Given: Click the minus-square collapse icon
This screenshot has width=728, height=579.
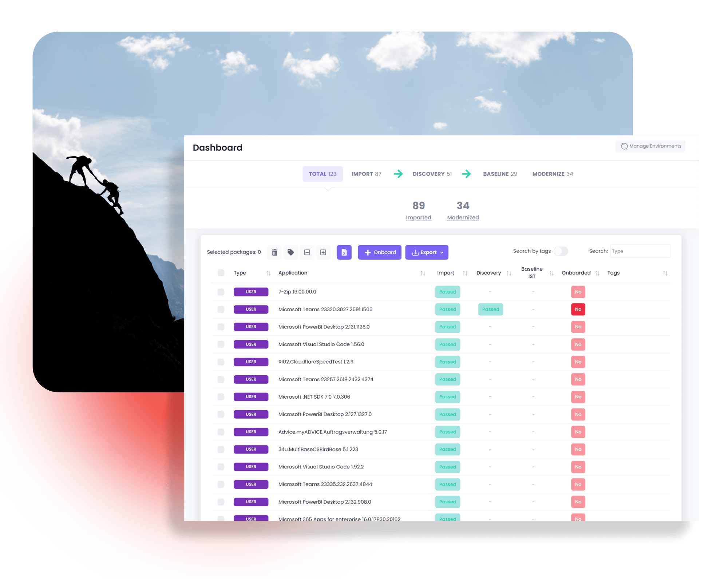Looking at the screenshot, I should coord(307,252).
